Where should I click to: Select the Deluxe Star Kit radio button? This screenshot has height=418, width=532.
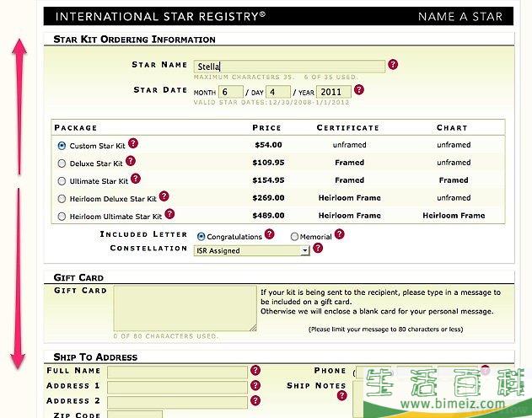pos(62,163)
